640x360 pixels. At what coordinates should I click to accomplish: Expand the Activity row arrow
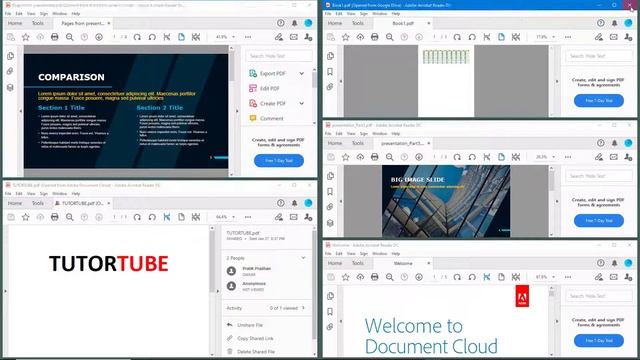[x=303, y=308]
